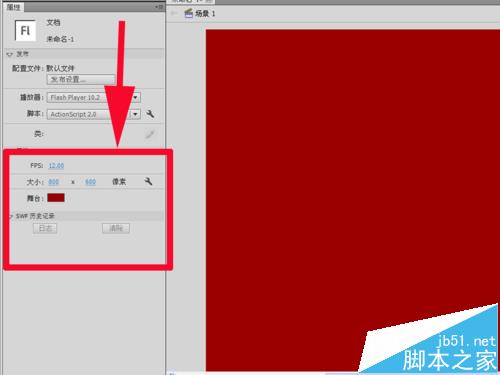Click back arrow beside Scene 1

tap(174, 13)
